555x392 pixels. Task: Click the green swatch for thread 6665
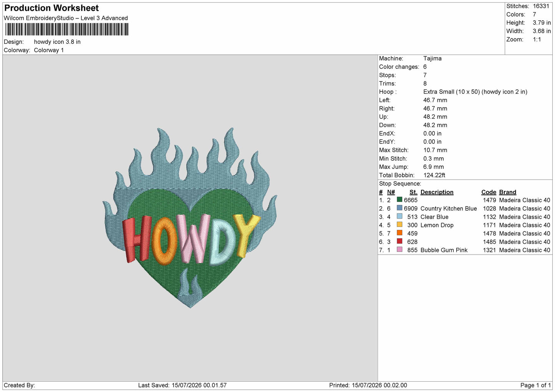pyautogui.click(x=399, y=200)
